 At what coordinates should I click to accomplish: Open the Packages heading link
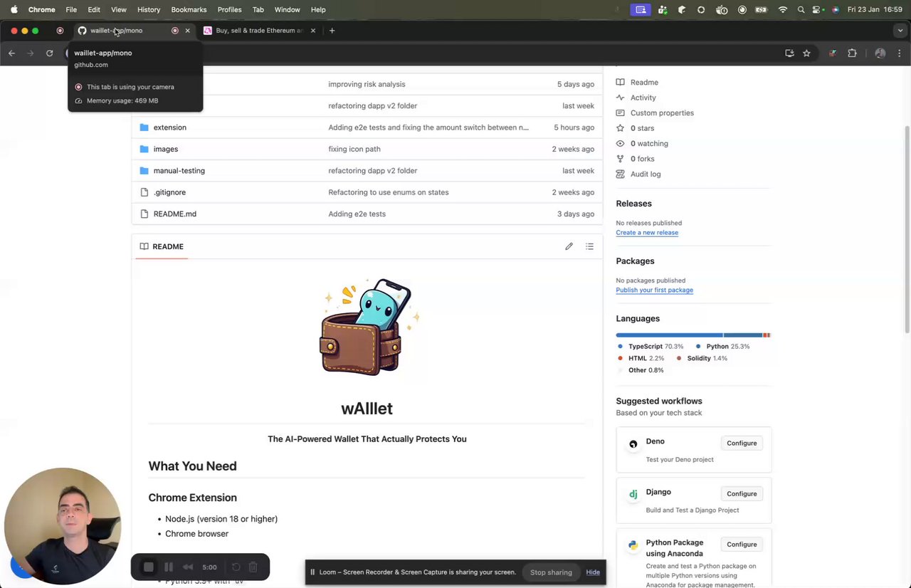tap(635, 261)
